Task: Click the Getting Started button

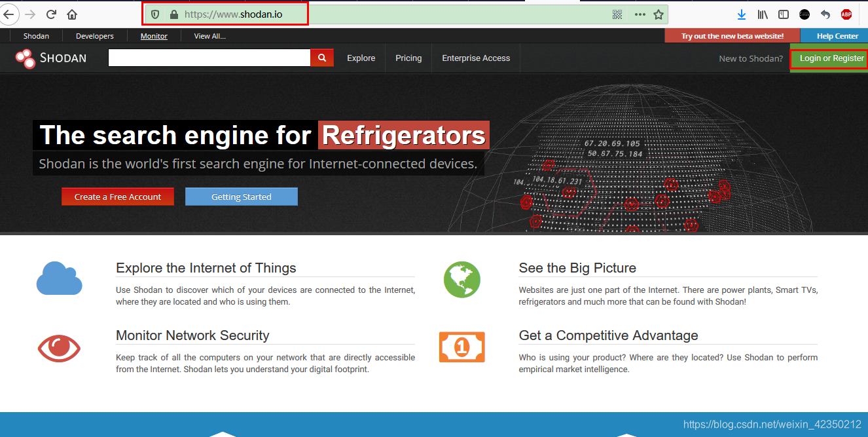Action: [x=242, y=197]
